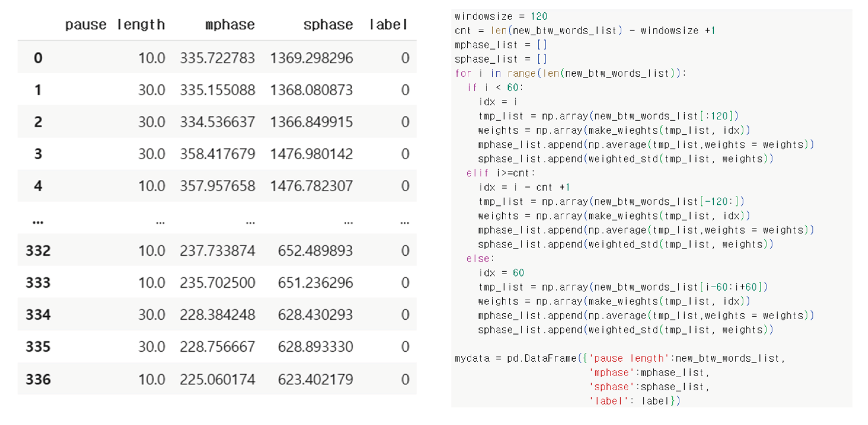Click mphase value 335.722783
Viewport: 868px width, 425px height.
tap(217, 58)
